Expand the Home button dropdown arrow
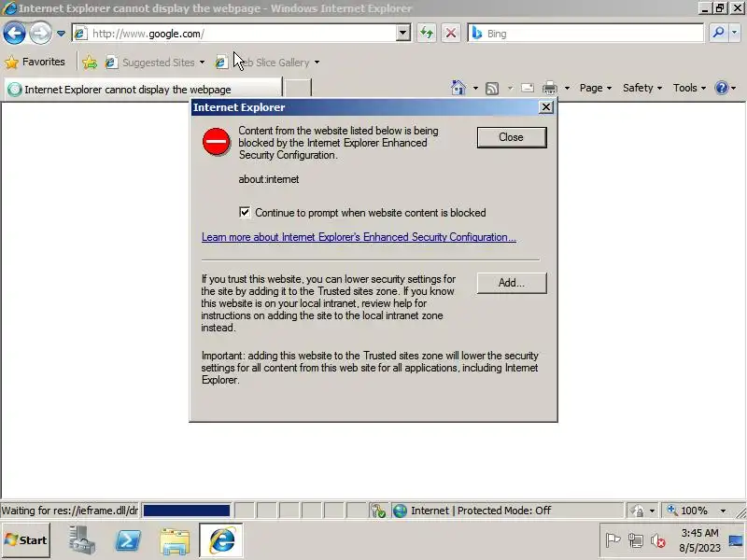The width and height of the screenshot is (747, 560). 475,88
